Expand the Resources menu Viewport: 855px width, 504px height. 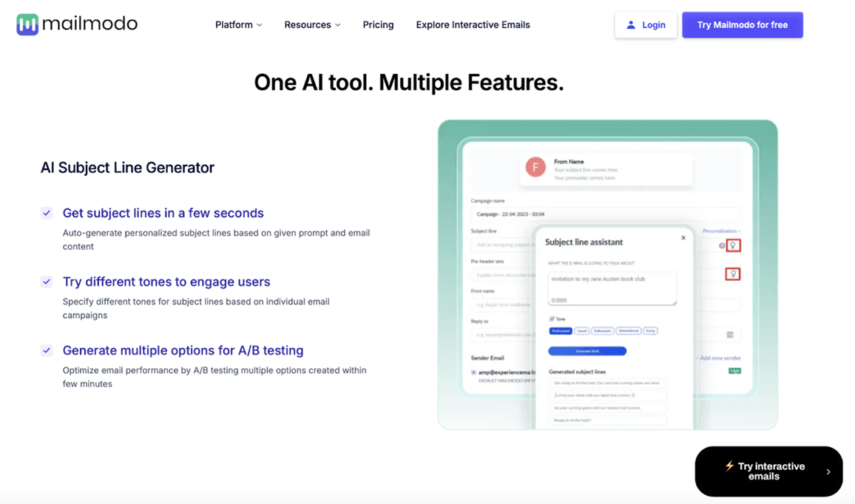312,25
